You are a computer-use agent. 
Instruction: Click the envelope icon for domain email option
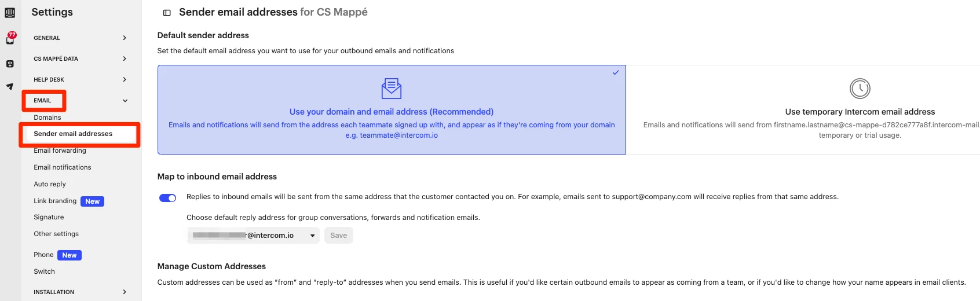[392, 89]
